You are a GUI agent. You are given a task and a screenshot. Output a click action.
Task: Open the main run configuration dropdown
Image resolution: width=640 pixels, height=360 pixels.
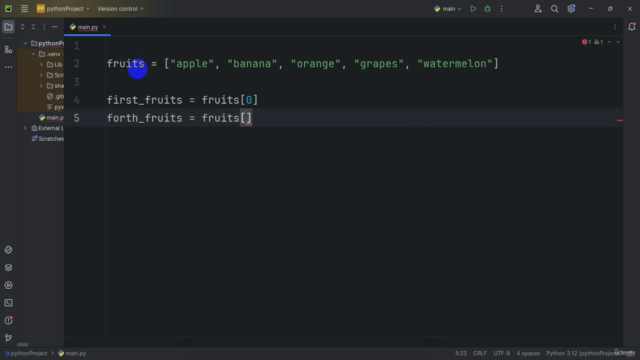448,9
